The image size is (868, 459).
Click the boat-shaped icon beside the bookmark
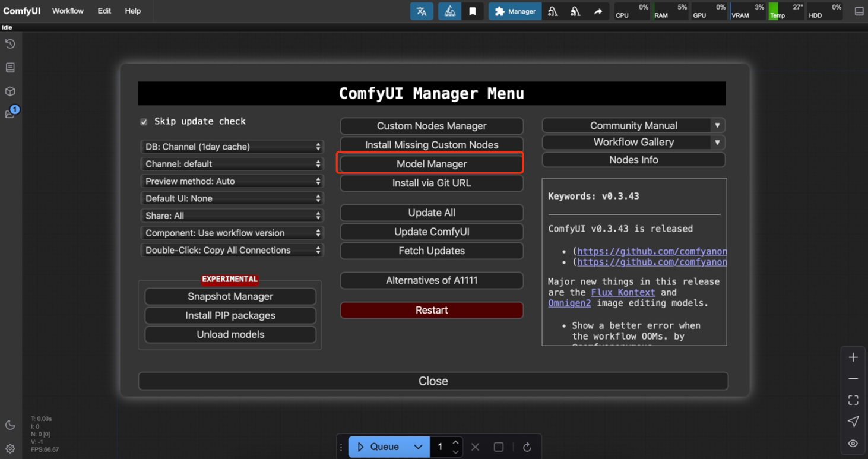[x=449, y=11]
